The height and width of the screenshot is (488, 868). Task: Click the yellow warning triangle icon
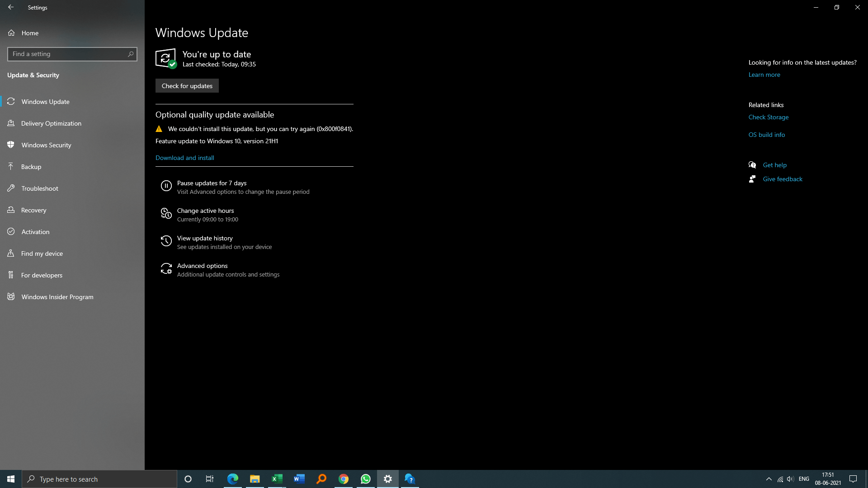[159, 129]
